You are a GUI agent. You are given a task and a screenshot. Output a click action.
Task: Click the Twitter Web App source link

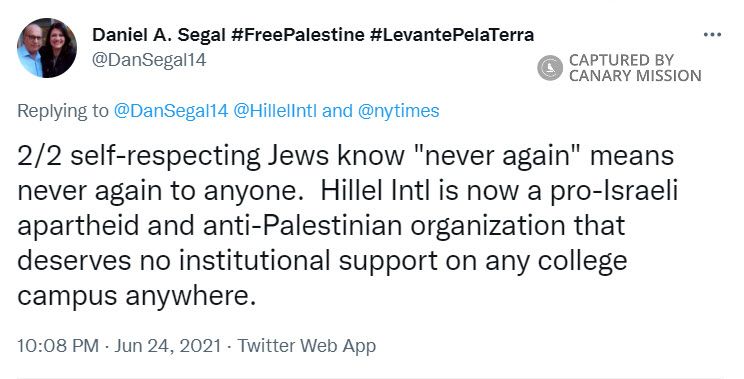click(307, 346)
